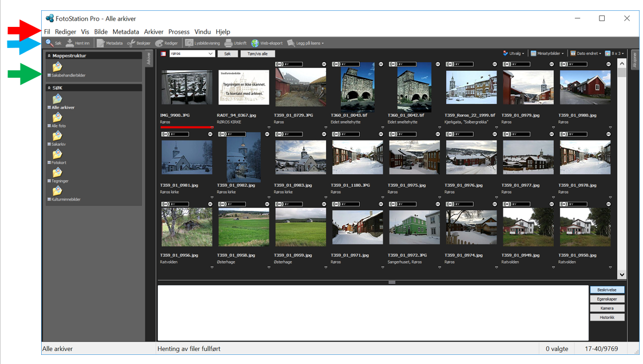Image resolution: width=643 pixels, height=364 pixels.
Task: Click the Hent inn import icon
Action: pyautogui.click(x=70, y=43)
